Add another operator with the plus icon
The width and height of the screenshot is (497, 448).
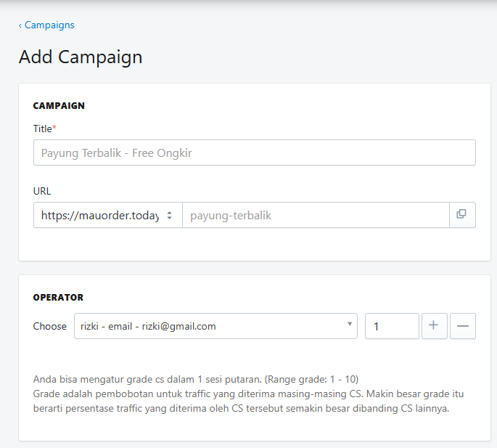click(x=435, y=326)
